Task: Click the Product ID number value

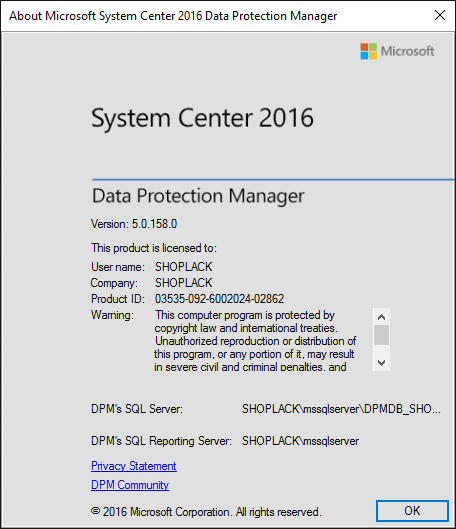Action: 220,299
